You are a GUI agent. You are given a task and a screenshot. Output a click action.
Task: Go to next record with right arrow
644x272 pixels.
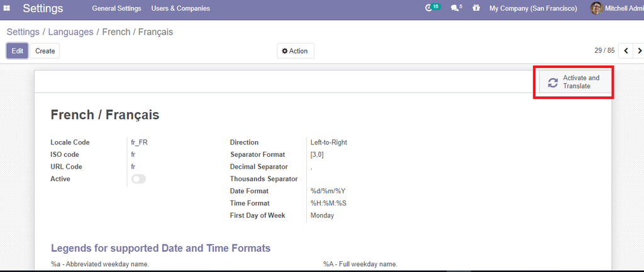pyautogui.click(x=639, y=50)
